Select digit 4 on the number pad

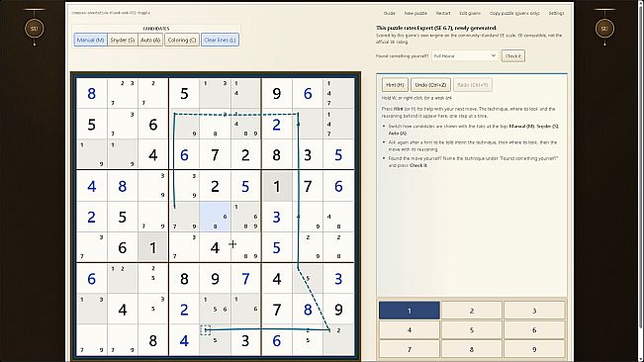coord(410,330)
